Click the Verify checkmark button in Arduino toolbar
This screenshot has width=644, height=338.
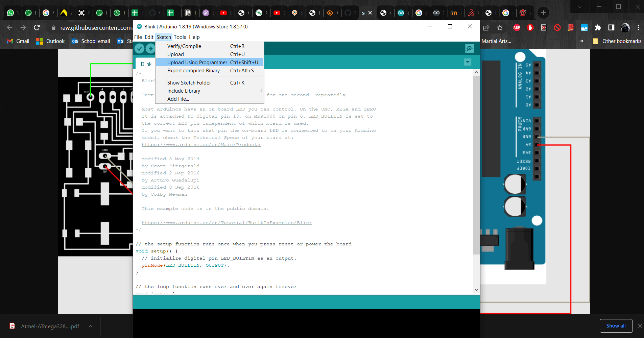pos(139,49)
